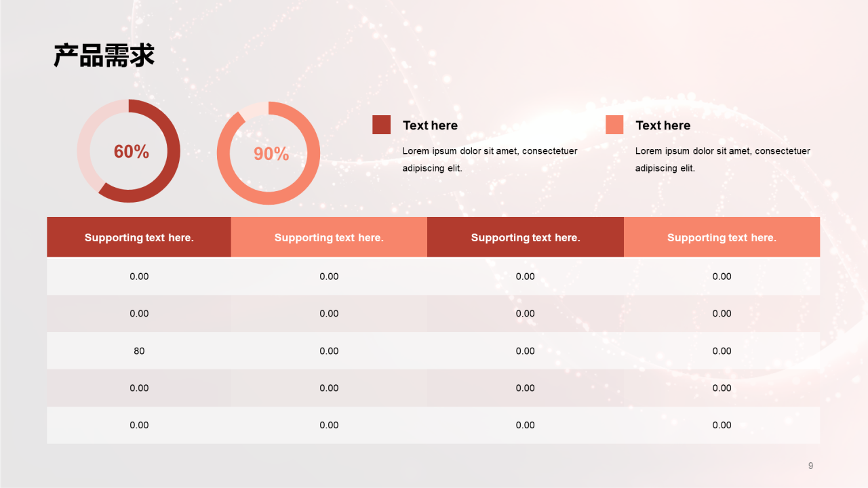The image size is (868, 488).
Task: Click the second salmon Supporting text header
Action: click(x=329, y=237)
